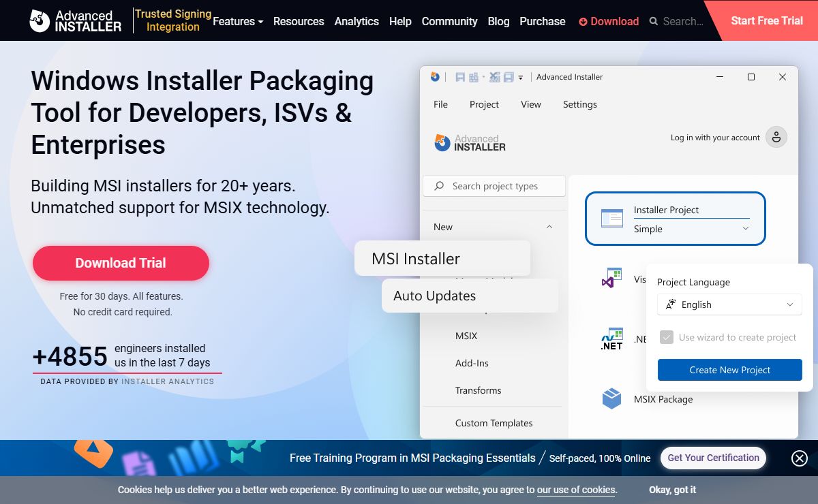Accept cookies with Okay, got it

[672, 490]
